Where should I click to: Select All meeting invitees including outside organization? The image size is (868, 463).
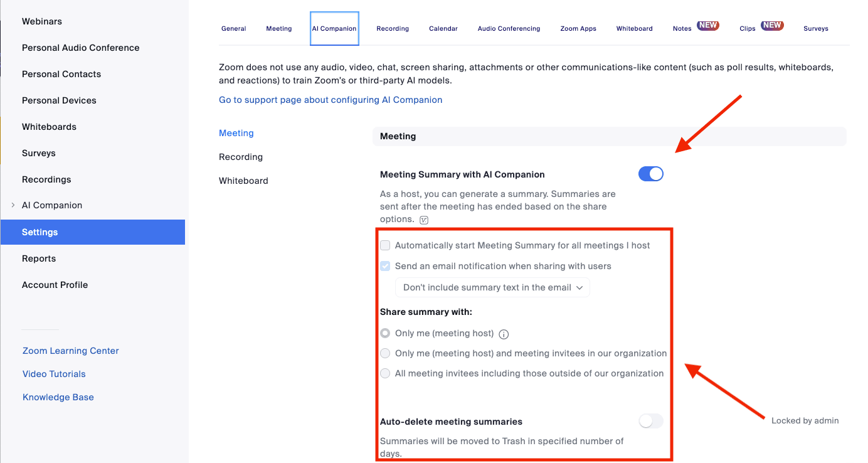coord(385,373)
